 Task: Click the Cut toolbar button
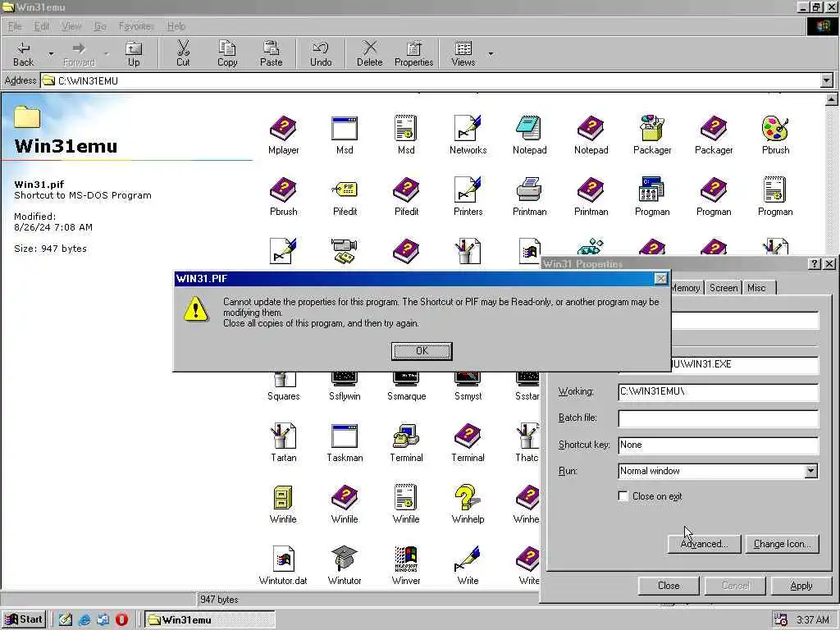(183, 53)
